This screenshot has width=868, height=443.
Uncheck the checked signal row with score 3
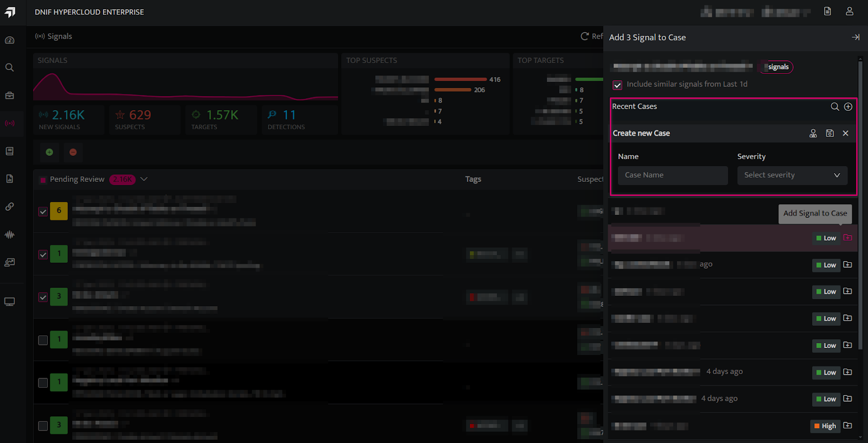pyautogui.click(x=43, y=298)
